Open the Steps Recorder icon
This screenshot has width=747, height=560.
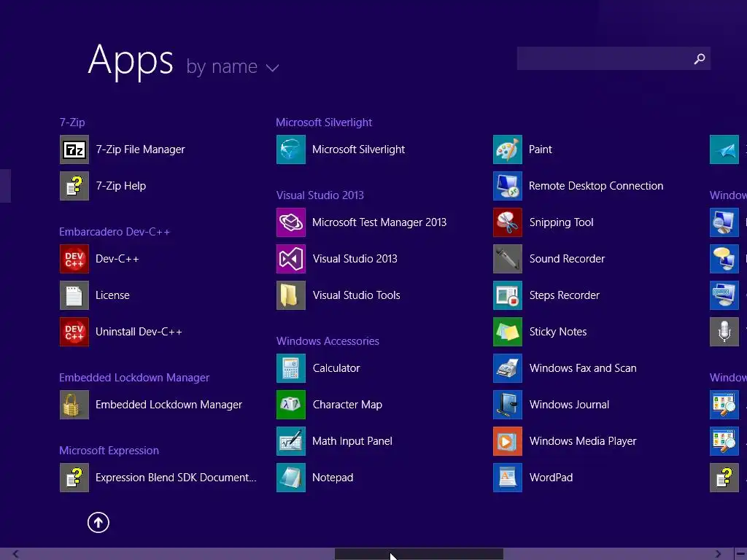508,295
